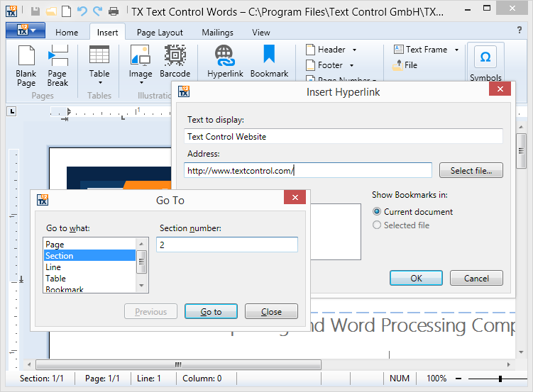Open the Symbols omega icon

[485, 57]
